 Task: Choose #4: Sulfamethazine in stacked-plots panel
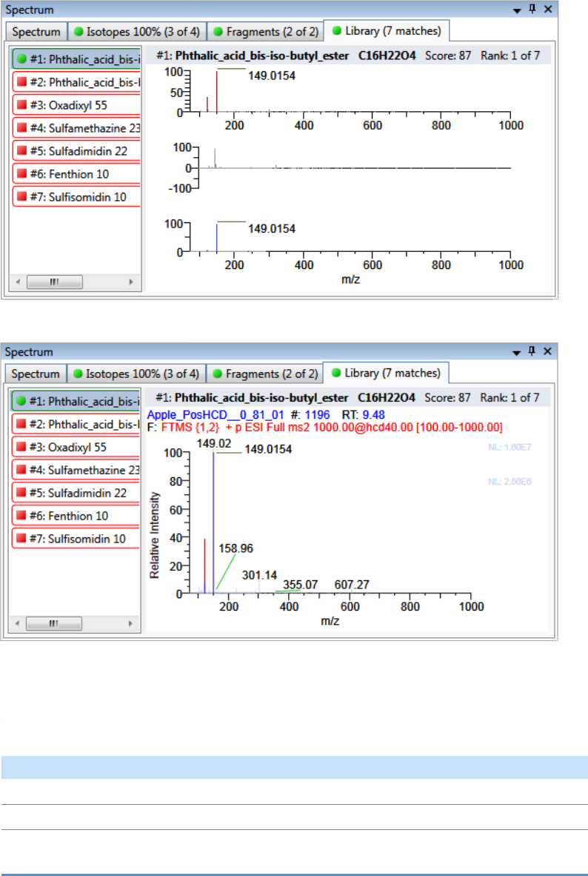[76, 128]
